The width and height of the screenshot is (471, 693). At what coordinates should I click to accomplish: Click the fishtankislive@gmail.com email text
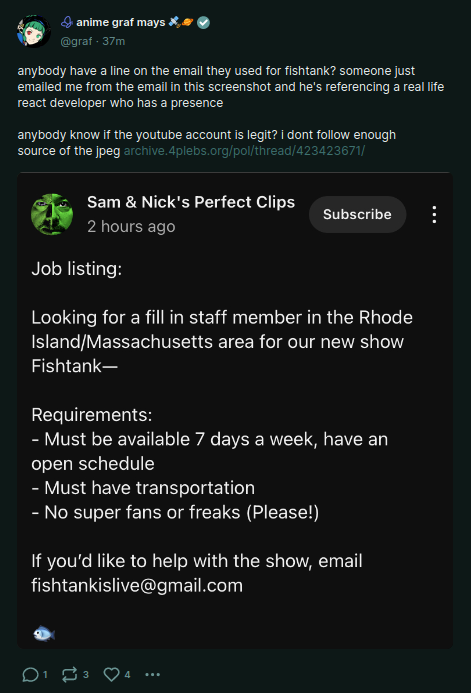[x=137, y=585]
